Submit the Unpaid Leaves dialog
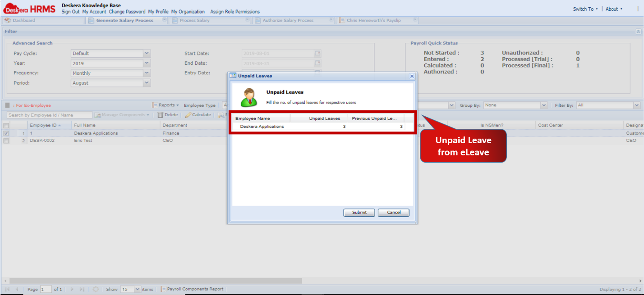This screenshot has height=295, width=644. pos(359,212)
